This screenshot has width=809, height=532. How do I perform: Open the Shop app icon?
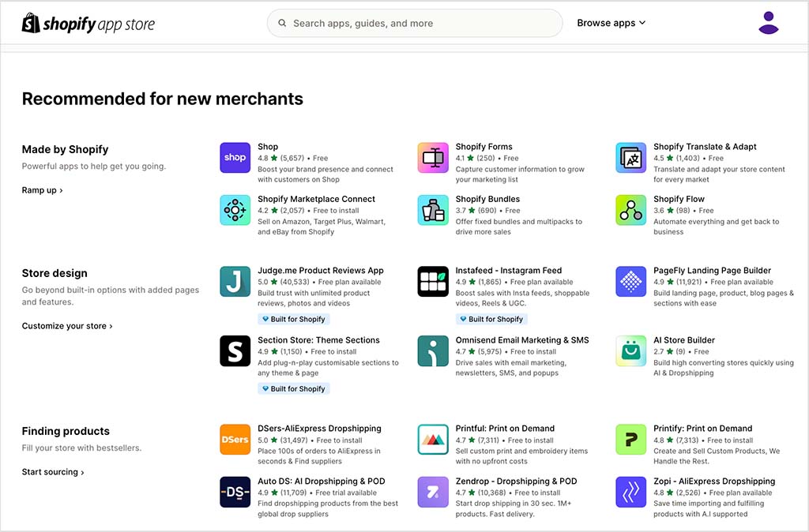(x=235, y=158)
